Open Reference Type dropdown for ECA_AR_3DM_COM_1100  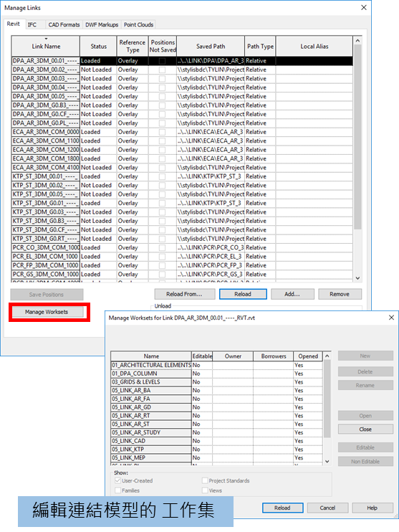(x=133, y=141)
